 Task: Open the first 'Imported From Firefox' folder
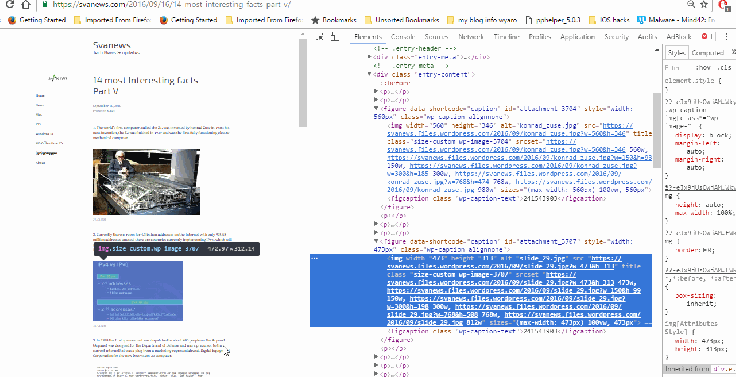pyautogui.click(x=112, y=20)
